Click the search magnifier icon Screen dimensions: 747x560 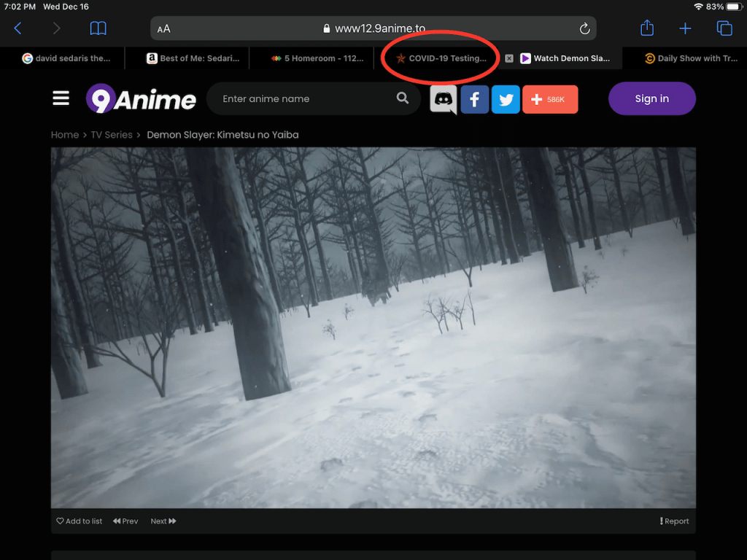pos(403,98)
